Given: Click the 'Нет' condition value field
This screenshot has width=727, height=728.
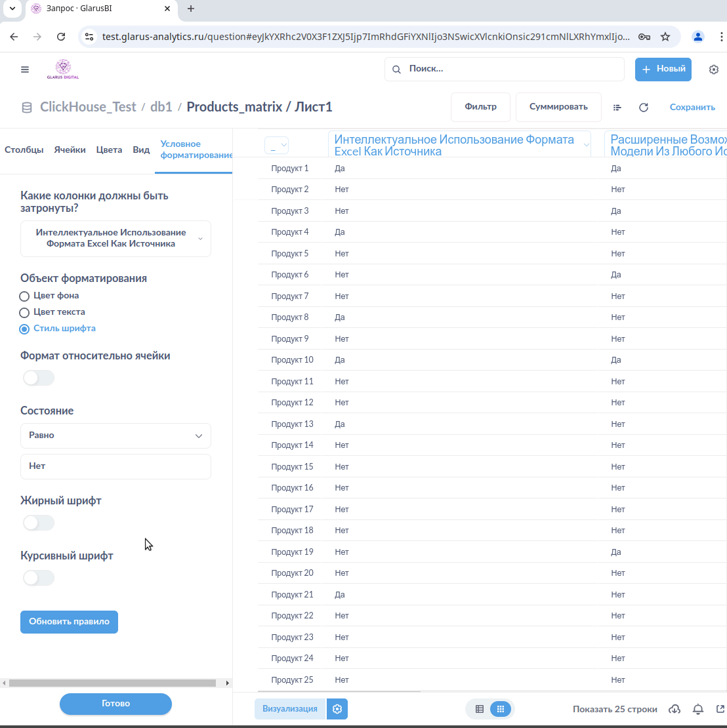Looking at the screenshot, I should click(115, 466).
